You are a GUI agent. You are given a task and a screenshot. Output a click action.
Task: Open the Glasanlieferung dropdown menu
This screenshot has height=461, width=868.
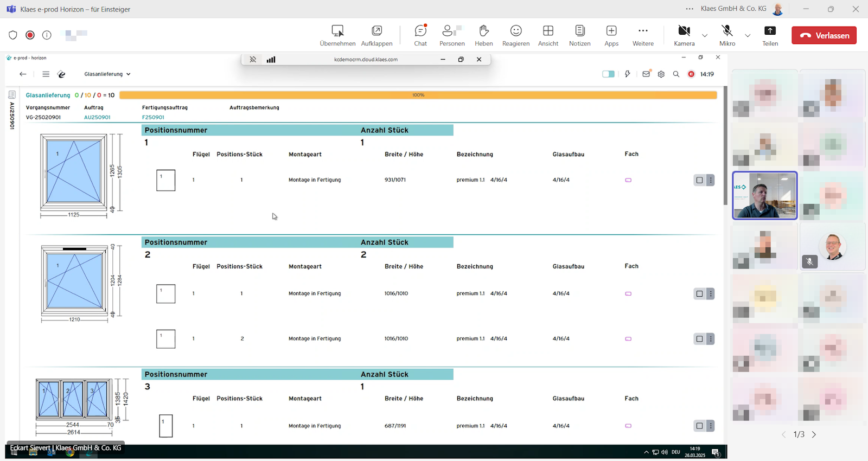point(107,74)
